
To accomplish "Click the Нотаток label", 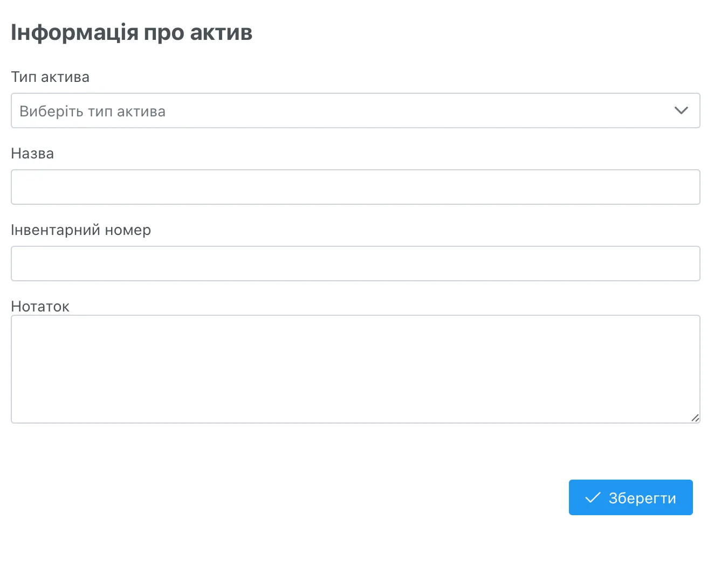I will (x=39, y=306).
